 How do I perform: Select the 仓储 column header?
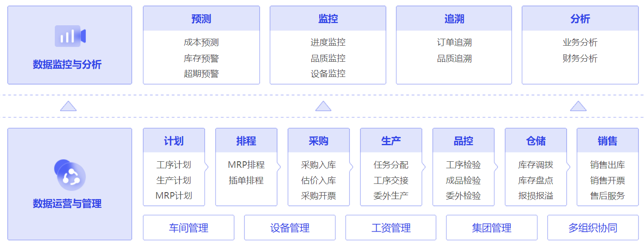click(x=536, y=141)
